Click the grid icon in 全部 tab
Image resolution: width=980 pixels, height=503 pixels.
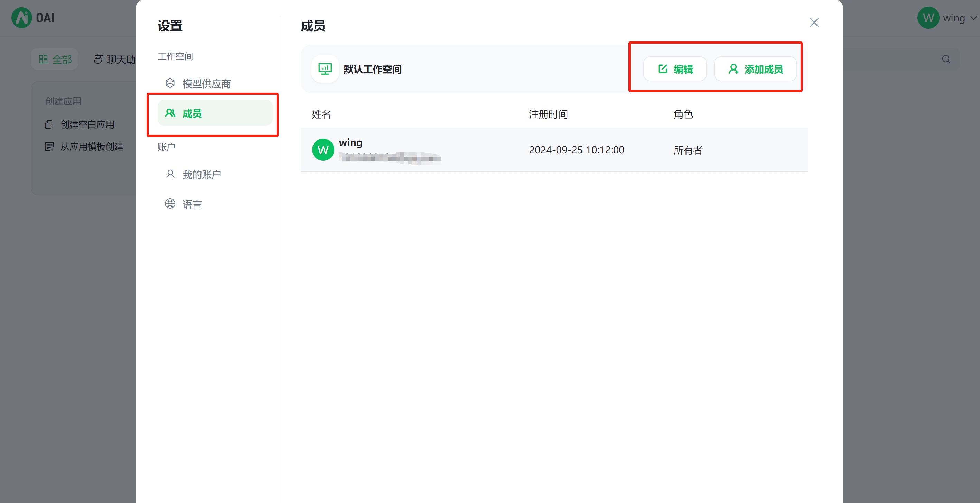pyautogui.click(x=43, y=59)
